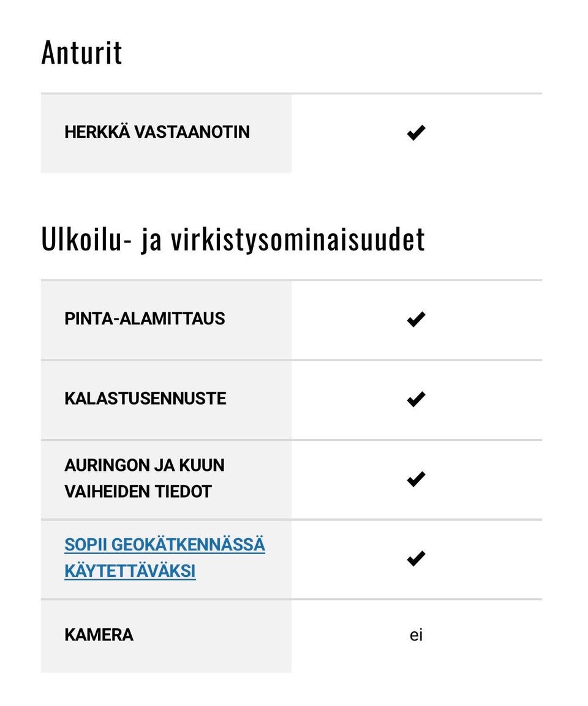
Task: Click the checkmark for Auringon ja kuun vaiheiden tiedot
Action: pyautogui.click(x=416, y=479)
